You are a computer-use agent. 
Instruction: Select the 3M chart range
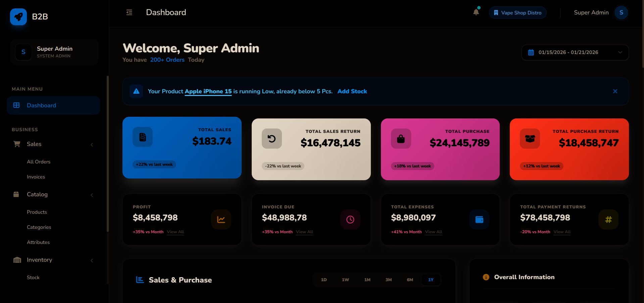(x=389, y=280)
